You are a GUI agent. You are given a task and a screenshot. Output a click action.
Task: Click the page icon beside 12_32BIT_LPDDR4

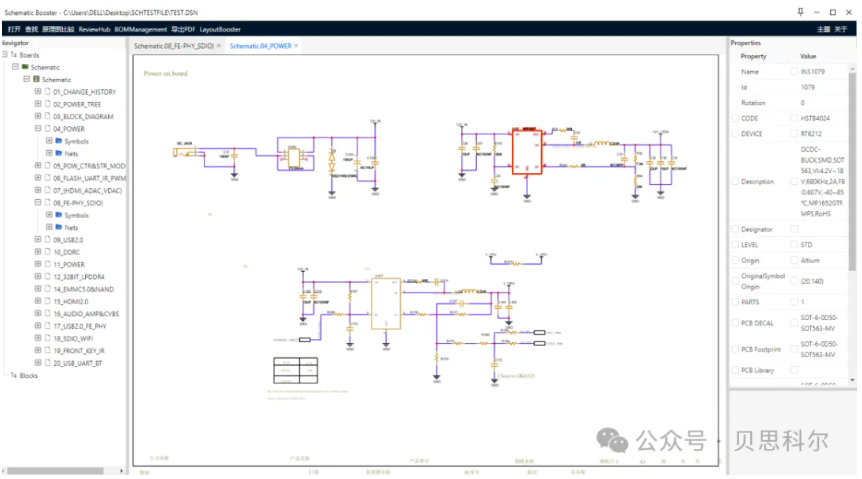[x=48, y=276]
